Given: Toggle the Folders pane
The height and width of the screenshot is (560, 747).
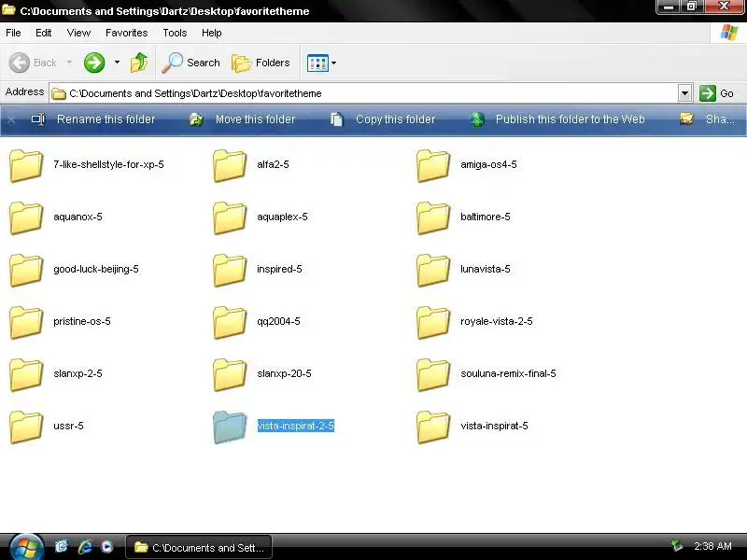Looking at the screenshot, I should click(261, 63).
